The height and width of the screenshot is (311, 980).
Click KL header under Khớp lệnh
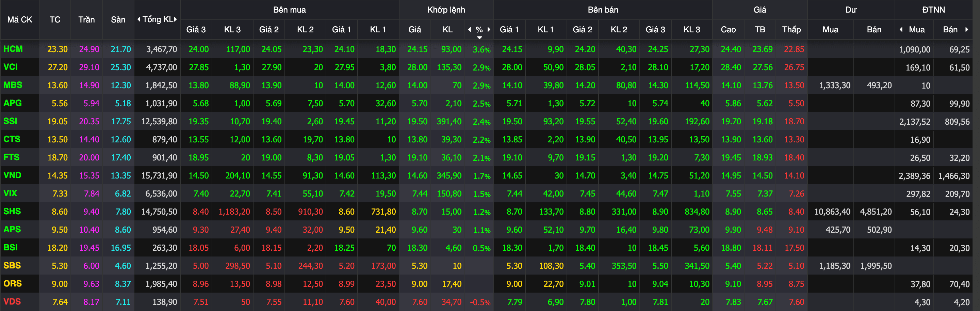[447, 29]
